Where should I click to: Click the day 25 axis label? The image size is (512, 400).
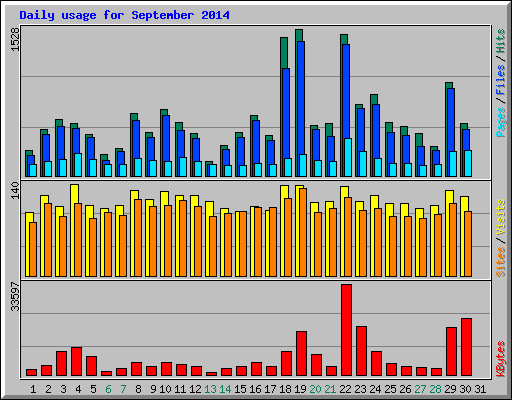(390, 389)
